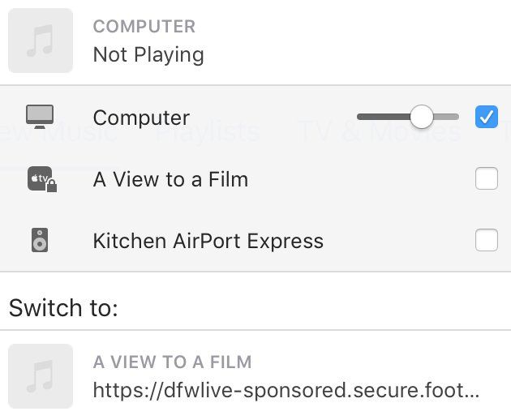Select the Kitchen AirPort Express label
Viewport: 511px width, 420px height.
(x=208, y=241)
